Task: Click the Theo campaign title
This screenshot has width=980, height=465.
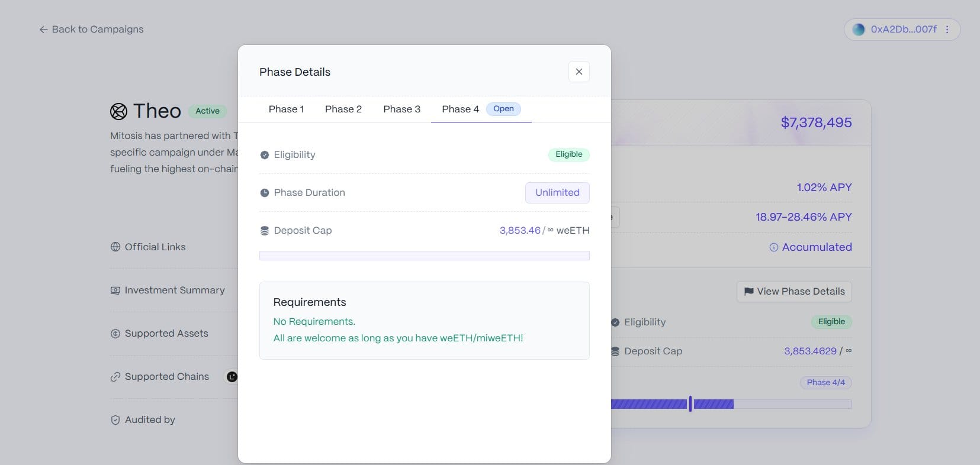Action: point(157,111)
